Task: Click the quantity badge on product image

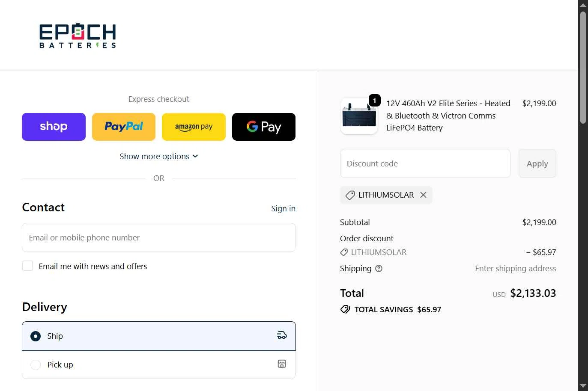Action: click(375, 101)
